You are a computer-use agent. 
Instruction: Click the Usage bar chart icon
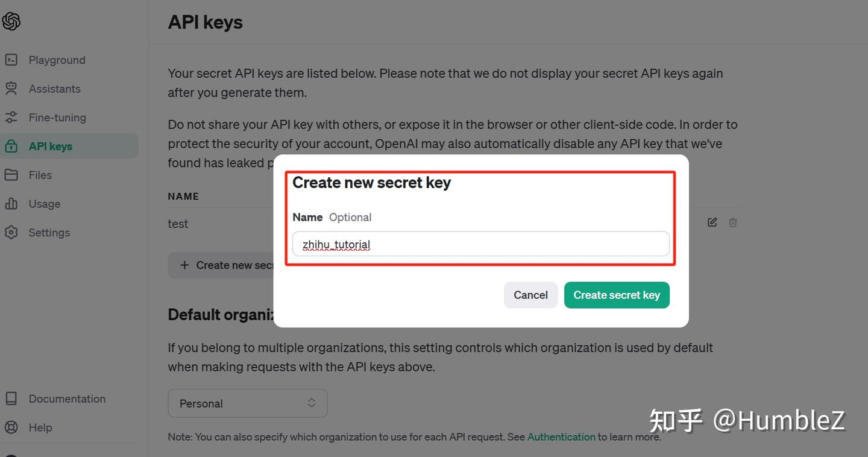point(11,204)
